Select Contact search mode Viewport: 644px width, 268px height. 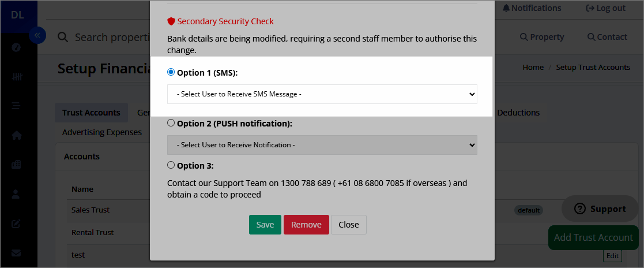click(608, 37)
